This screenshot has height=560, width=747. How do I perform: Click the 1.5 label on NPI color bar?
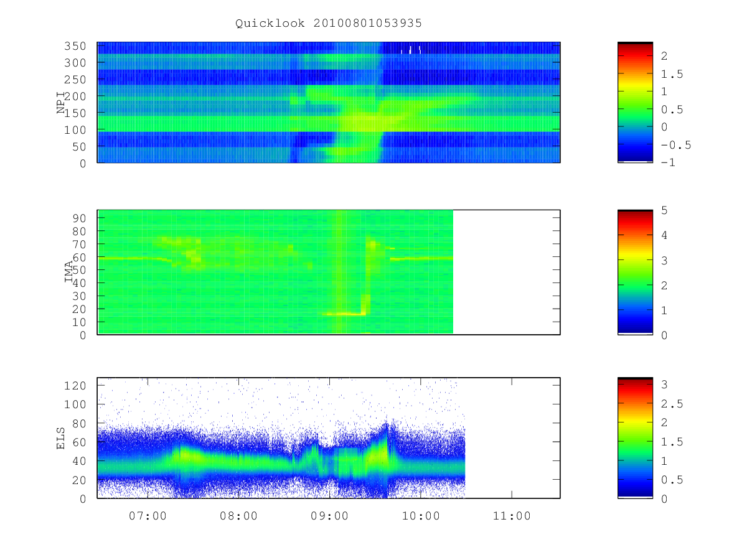(x=671, y=74)
